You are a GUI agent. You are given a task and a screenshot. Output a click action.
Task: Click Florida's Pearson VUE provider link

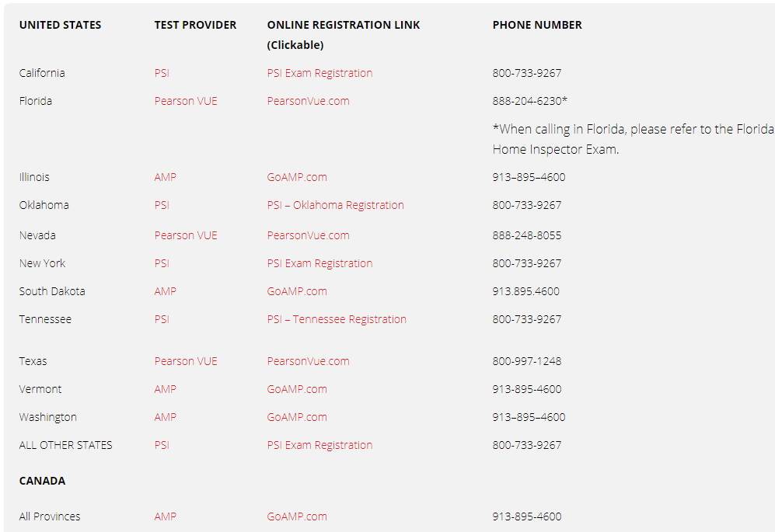pos(186,101)
